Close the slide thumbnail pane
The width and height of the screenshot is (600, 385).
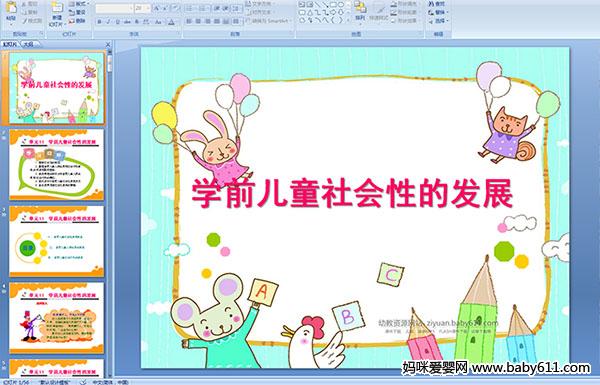point(108,44)
